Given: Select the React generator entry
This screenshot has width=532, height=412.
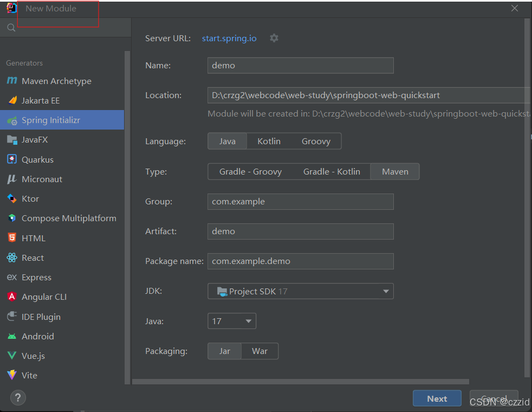Looking at the screenshot, I should (x=62, y=257).
